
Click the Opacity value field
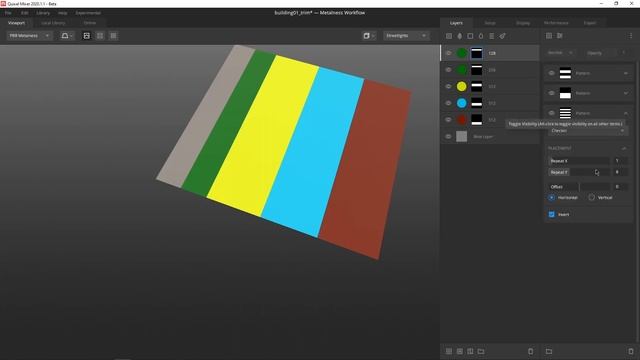623,53
